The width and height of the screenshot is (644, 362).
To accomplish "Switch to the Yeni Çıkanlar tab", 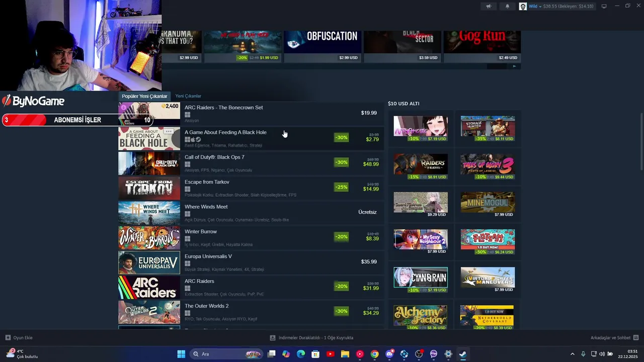I will point(188,96).
